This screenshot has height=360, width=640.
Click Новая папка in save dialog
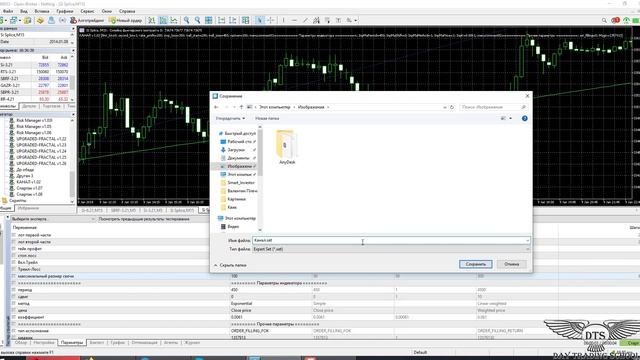(x=267, y=118)
